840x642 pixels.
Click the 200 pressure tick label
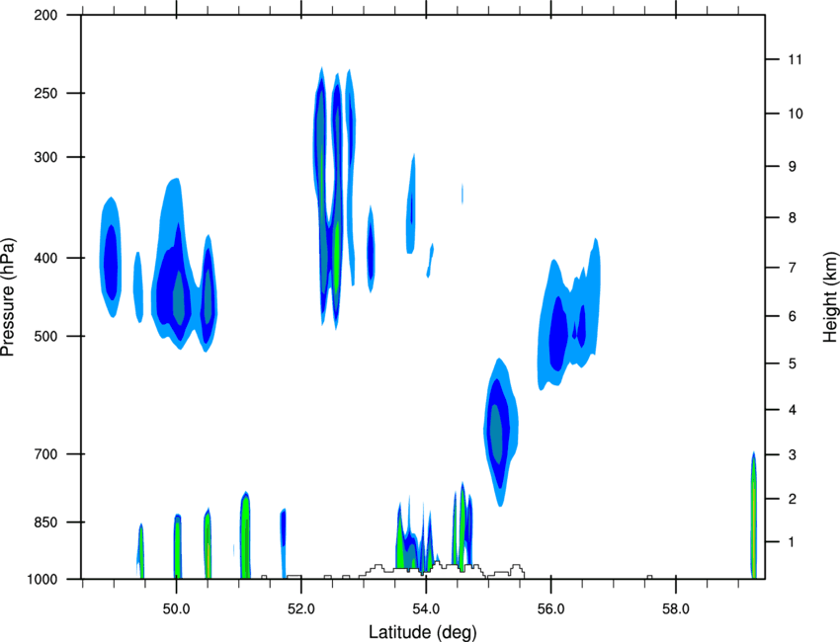46,15
